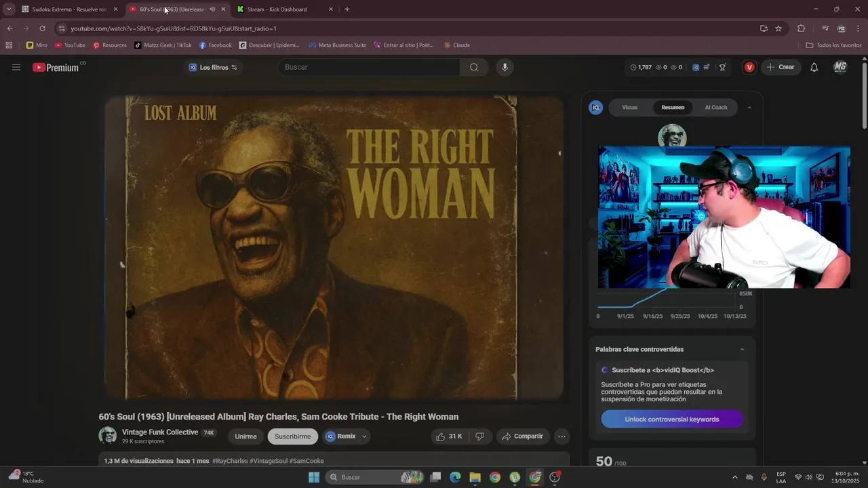Toggle Los filtros vidIQ filters
Screen dimensions: 868x488
(213, 67)
